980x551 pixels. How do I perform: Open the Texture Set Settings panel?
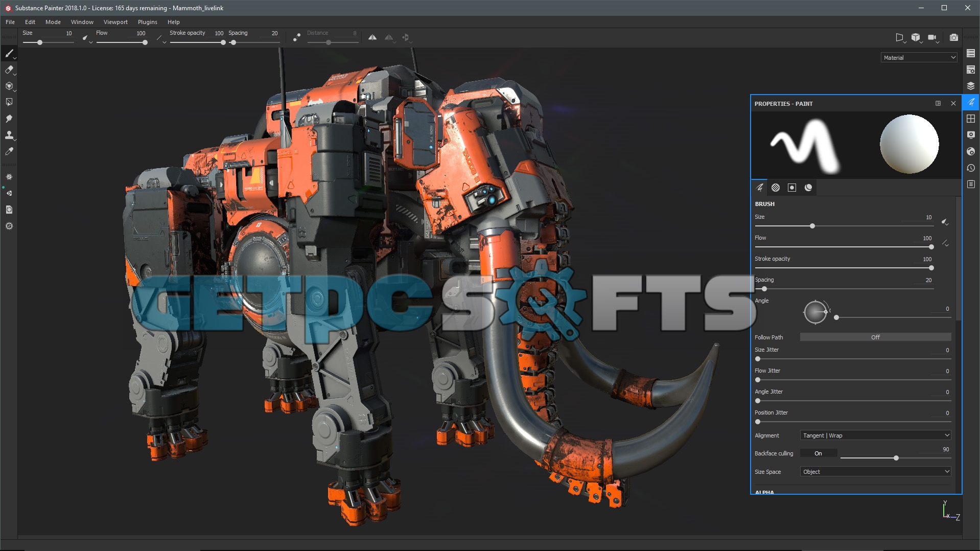click(x=971, y=70)
